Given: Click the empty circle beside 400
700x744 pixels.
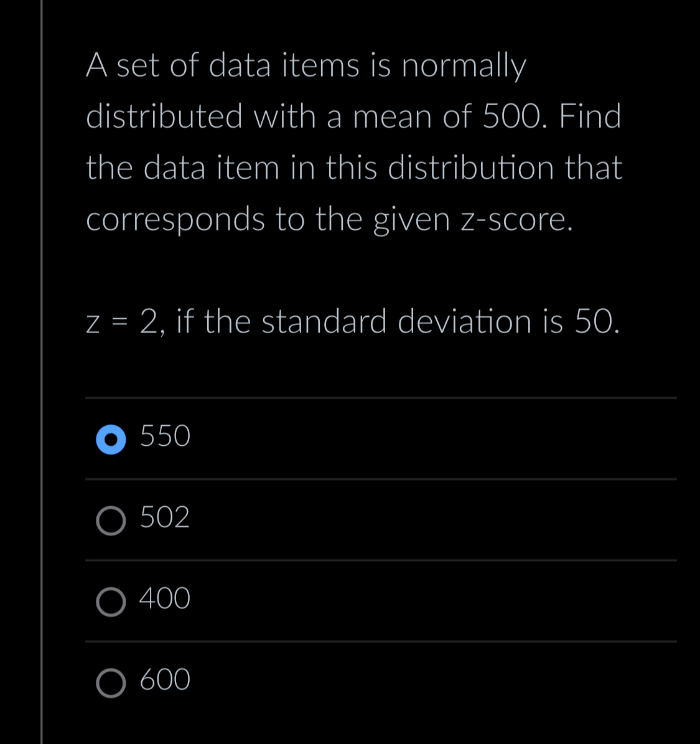Looking at the screenshot, I should (111, 602).
